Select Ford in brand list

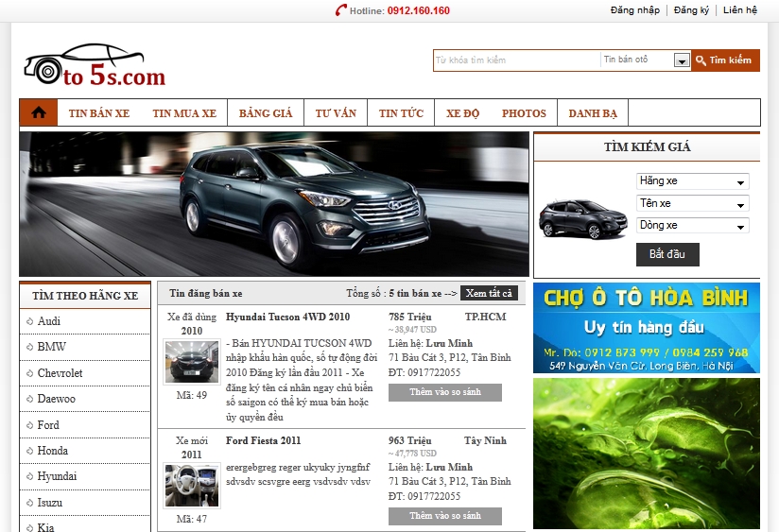pos(48,425)
